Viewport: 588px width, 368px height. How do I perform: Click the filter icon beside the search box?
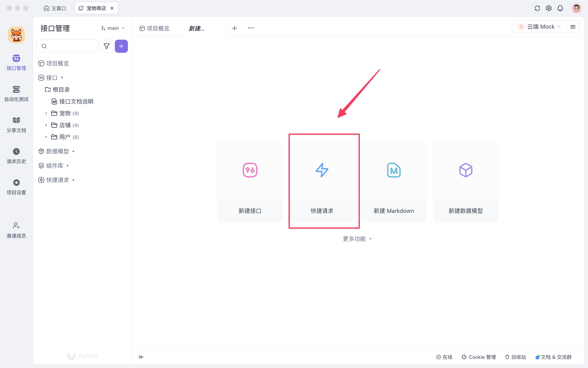106,46
